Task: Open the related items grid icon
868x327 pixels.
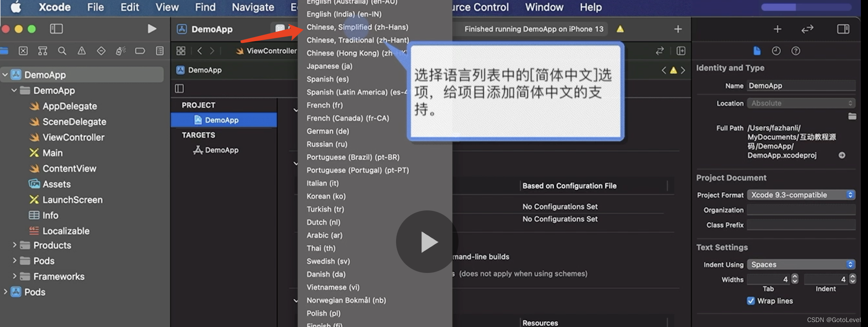Action: pos(181,51)
